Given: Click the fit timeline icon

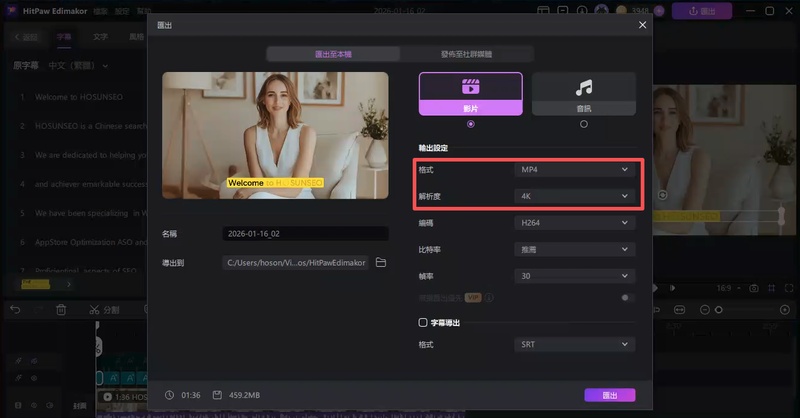Looking at the screenshot, I should (680, 310).
